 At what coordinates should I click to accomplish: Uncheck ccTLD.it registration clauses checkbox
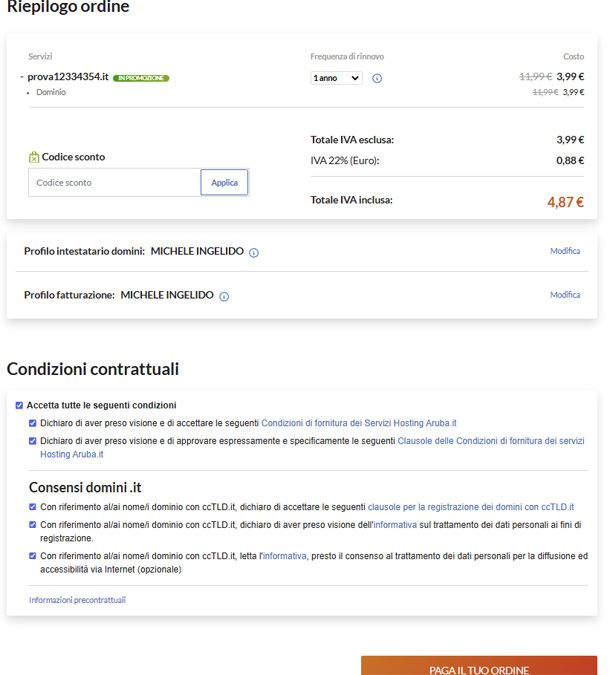pyautogui.click(x=33, y=507)
